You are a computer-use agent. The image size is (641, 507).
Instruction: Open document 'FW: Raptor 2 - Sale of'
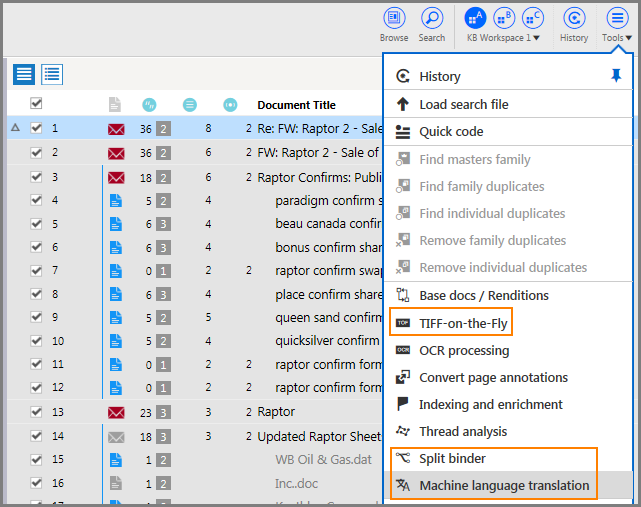pos(318,153)
